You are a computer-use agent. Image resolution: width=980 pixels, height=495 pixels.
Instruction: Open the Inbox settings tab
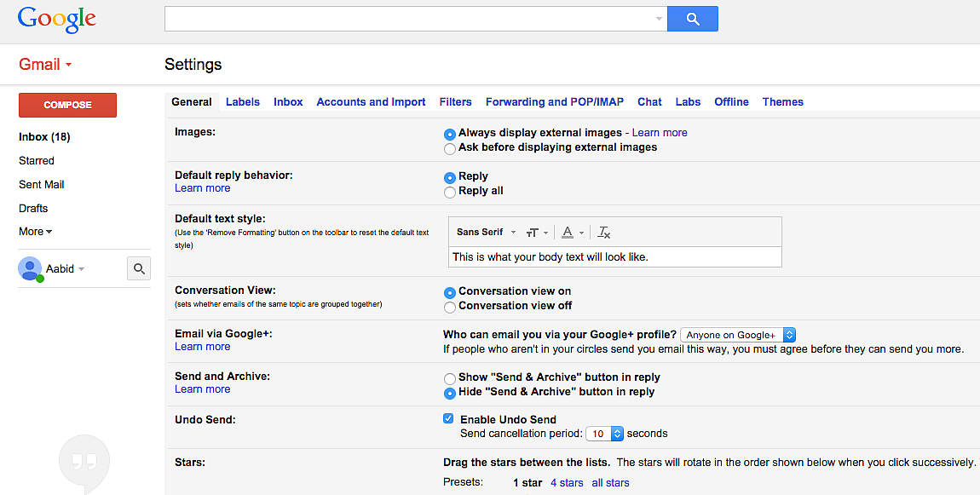[288, 102]
